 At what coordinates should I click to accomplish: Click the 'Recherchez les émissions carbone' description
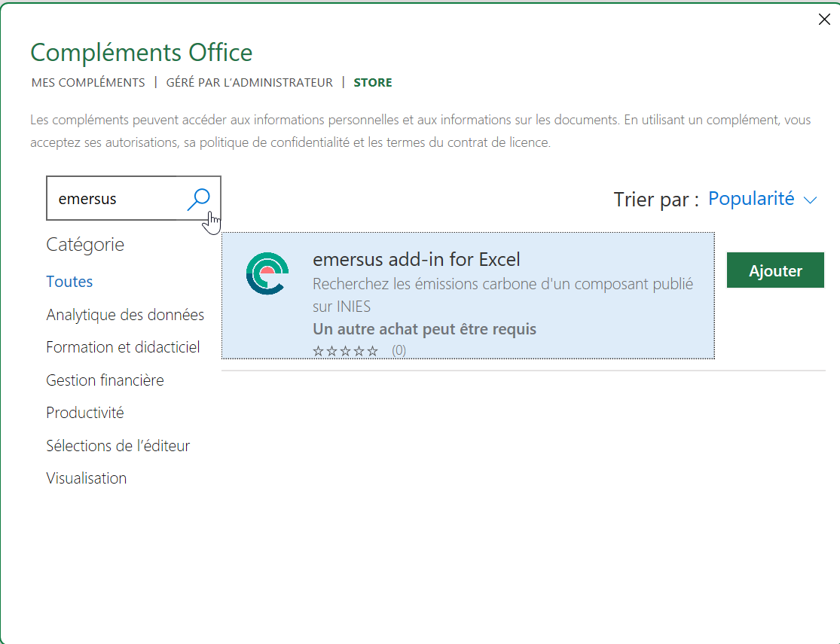502,295
